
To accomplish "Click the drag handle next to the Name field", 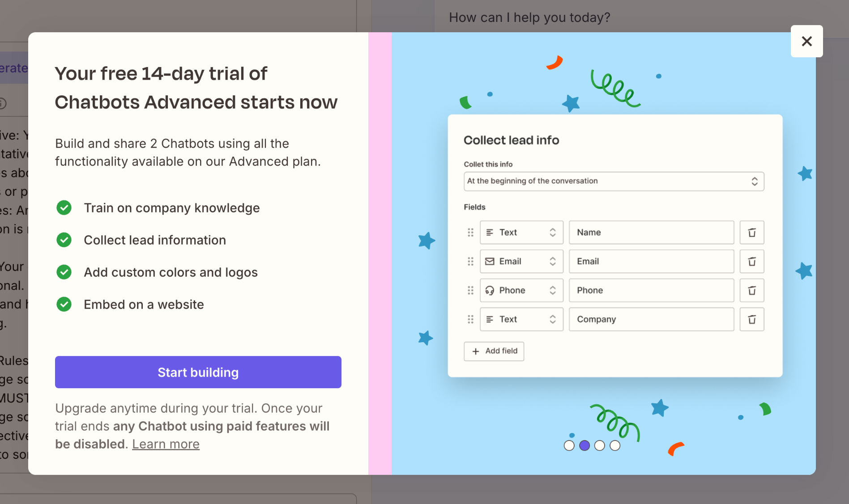I will tap(470, 232).
